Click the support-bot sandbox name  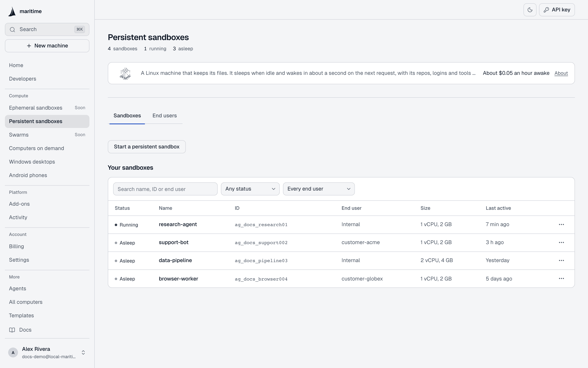click(x=174, y=242)
